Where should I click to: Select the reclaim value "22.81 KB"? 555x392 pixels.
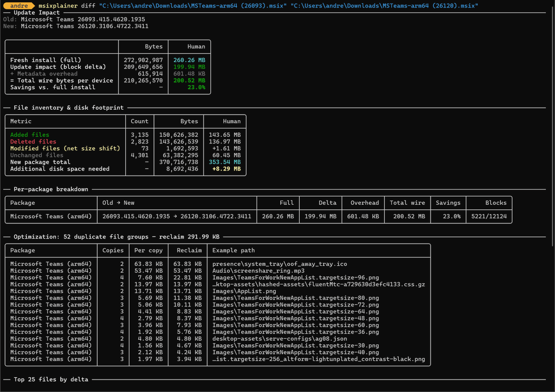187,277
